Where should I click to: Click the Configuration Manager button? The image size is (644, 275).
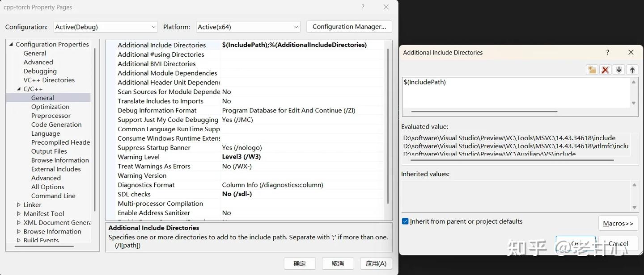click(349, 27)
